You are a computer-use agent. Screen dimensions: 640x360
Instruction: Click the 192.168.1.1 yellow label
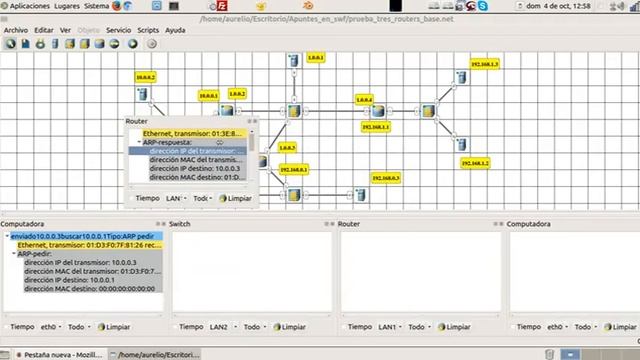click(x=376, y=127)
